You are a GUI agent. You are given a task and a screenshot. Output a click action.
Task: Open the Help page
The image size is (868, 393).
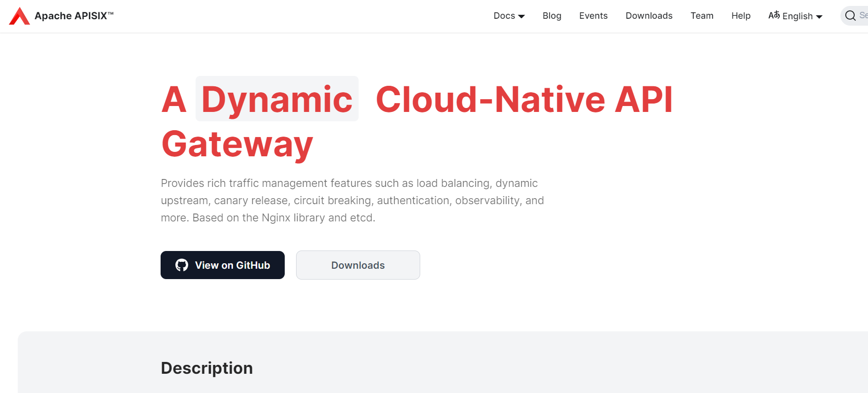(740, 16)
